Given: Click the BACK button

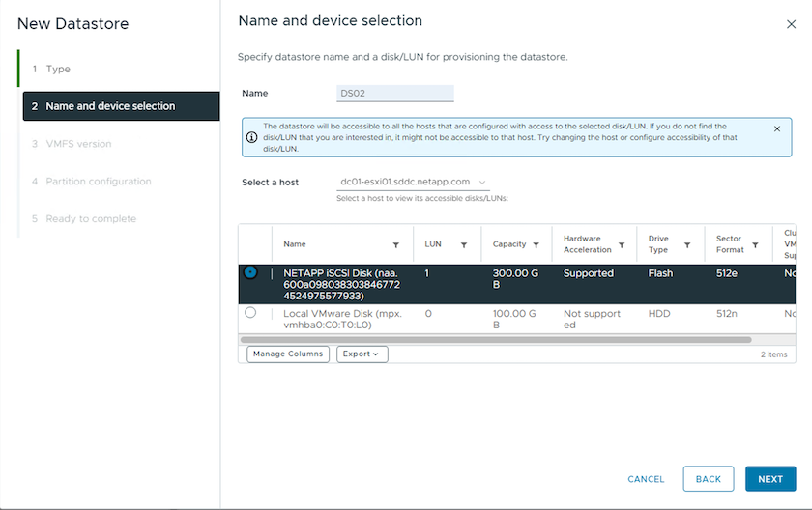Looking at the screenshot, I should [709, 479].
